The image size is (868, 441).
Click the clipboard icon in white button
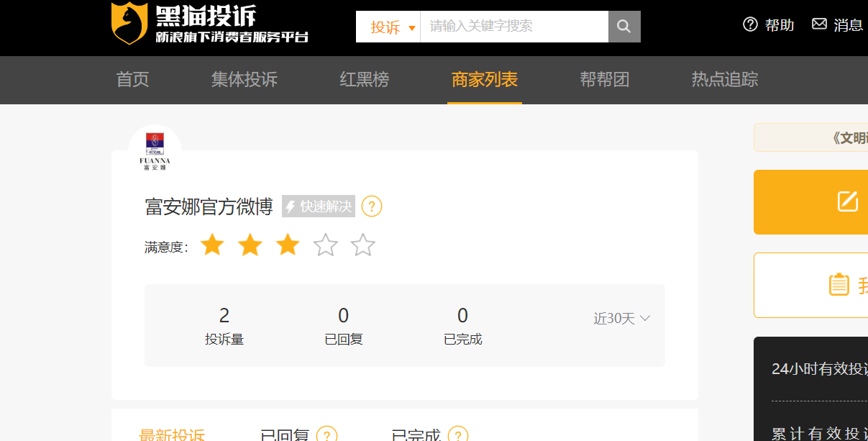tap(839, 285)
